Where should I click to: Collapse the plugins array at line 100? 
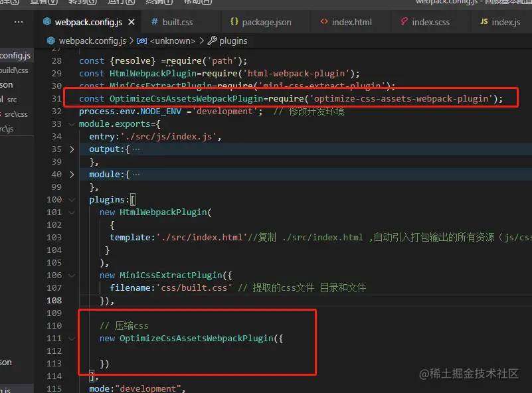click(72, 200)
